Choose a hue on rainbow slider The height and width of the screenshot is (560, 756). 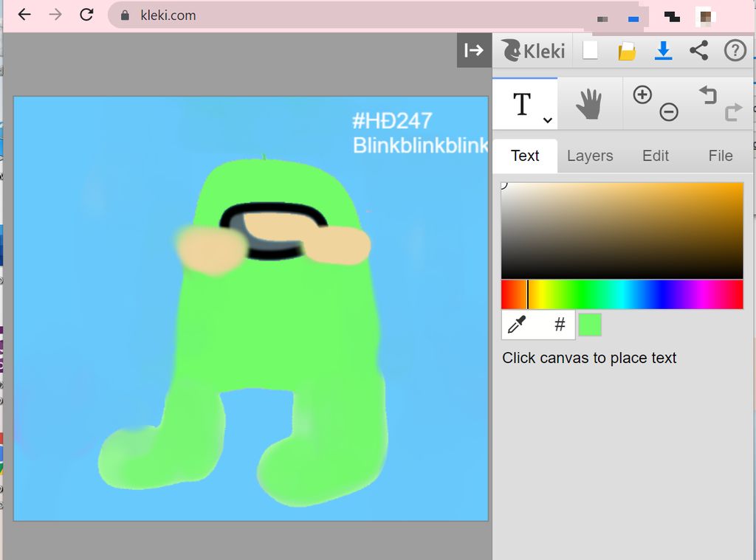[622, 294]
